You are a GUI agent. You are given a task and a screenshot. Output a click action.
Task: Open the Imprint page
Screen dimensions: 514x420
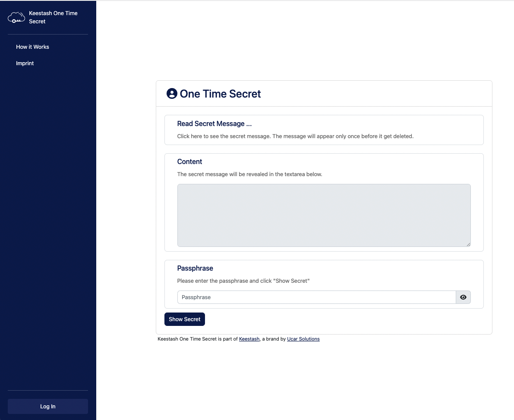point(25,63)
